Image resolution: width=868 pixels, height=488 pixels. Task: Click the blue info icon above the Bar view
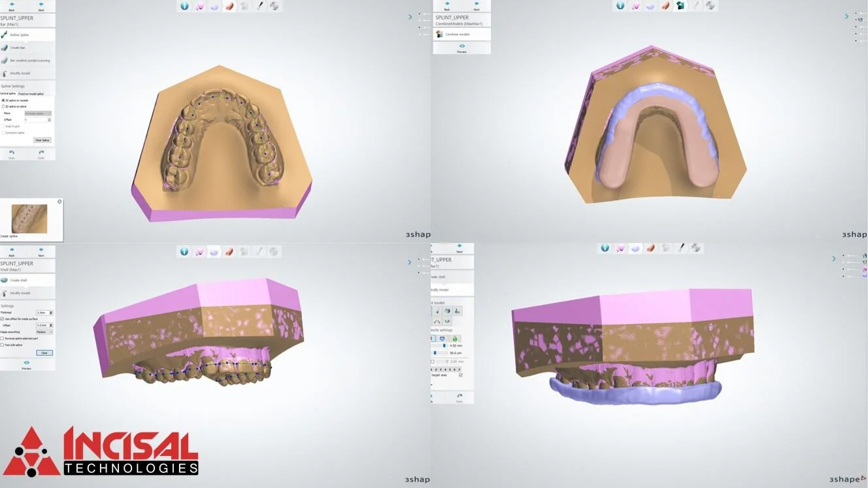[x=184, y=6]
